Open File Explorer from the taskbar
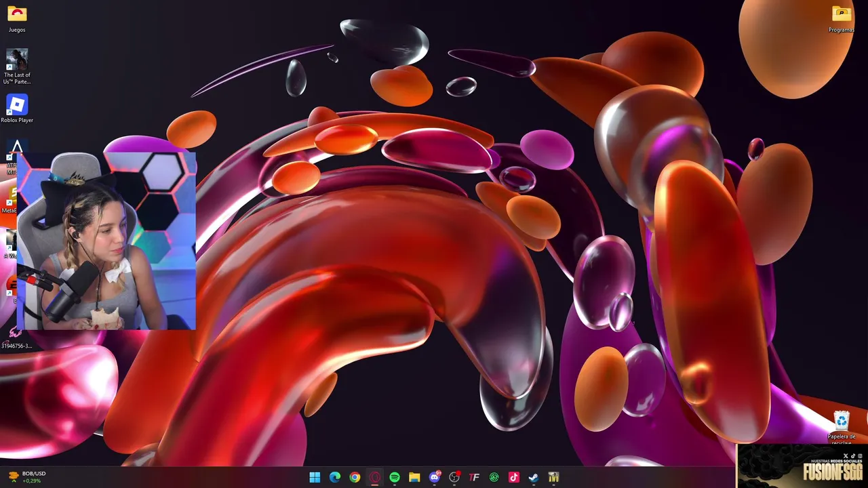The width and height of the screenshot is (868, 488). 414,477
